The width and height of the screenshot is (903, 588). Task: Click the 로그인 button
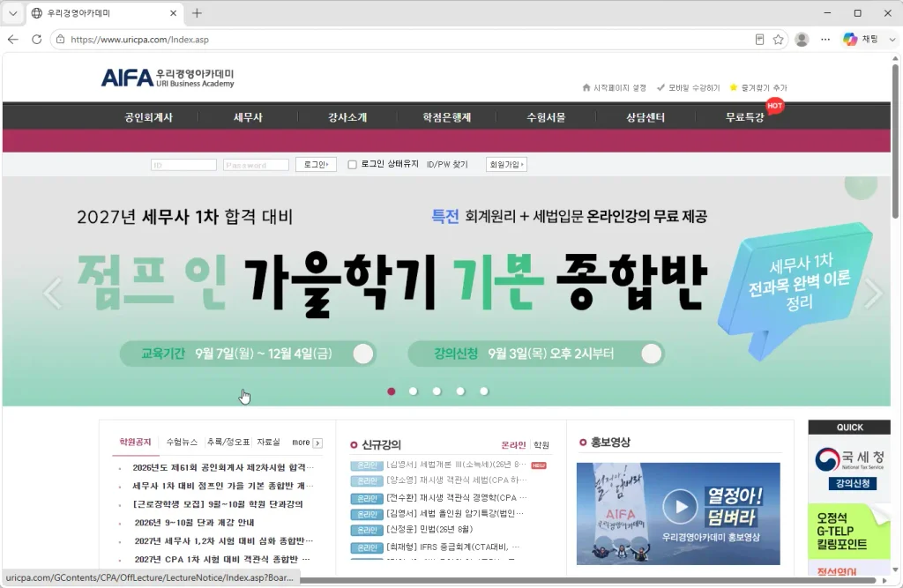click(316, 165)
